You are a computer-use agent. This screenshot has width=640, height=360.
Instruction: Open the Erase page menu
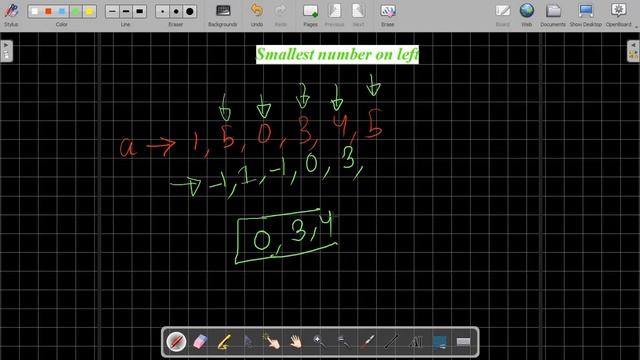[387, 15]
